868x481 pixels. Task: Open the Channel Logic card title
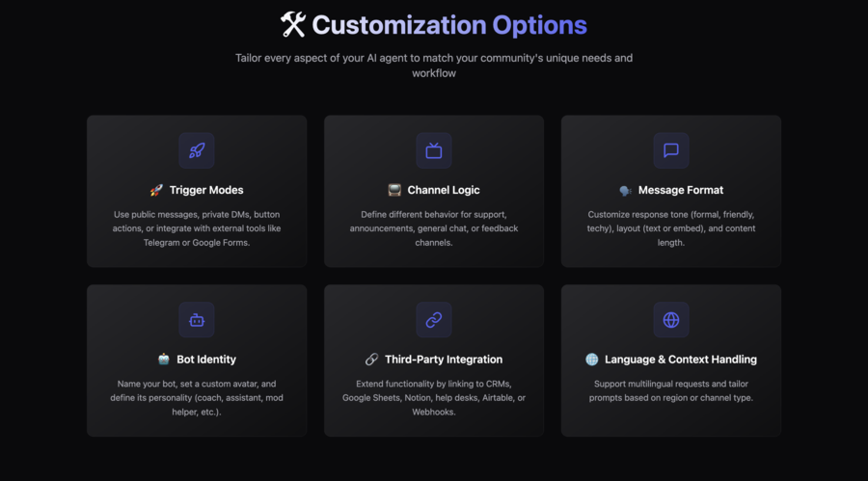click(x=444, y=191)
